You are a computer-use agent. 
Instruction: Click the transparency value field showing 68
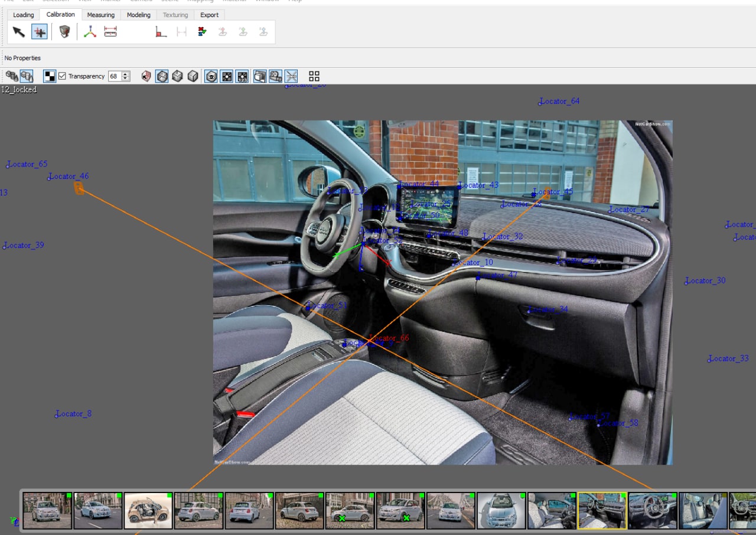(x=114, y=76)
